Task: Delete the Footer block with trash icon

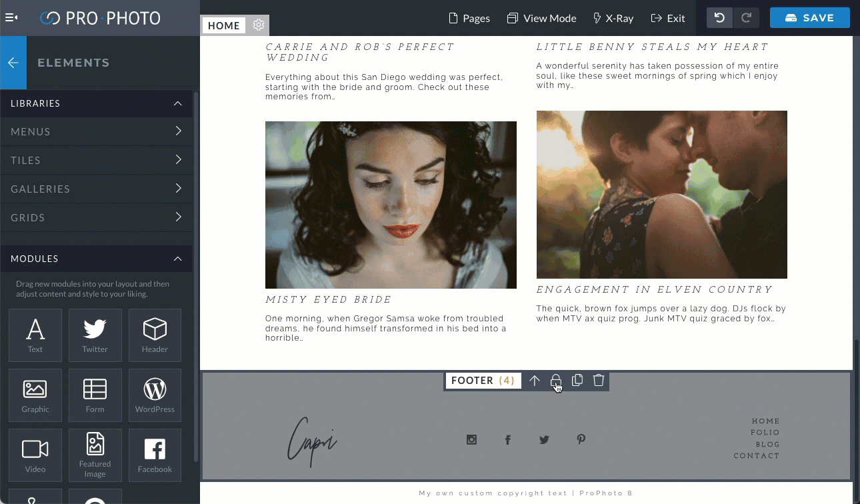Action: [x=599, y=380]
